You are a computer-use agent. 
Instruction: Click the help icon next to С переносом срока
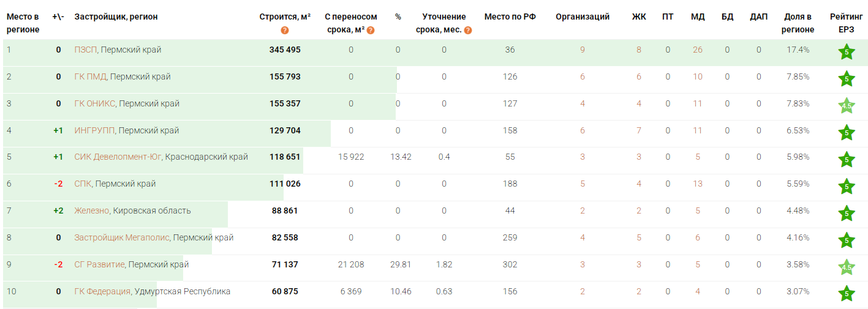(x=371, y=30)
